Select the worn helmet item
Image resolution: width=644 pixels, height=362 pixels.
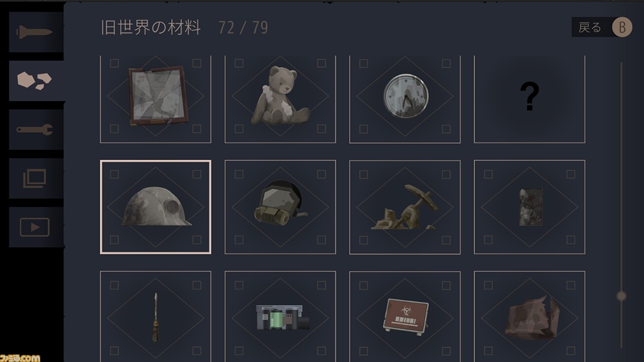pyautogui.click(x=155, y=207)
